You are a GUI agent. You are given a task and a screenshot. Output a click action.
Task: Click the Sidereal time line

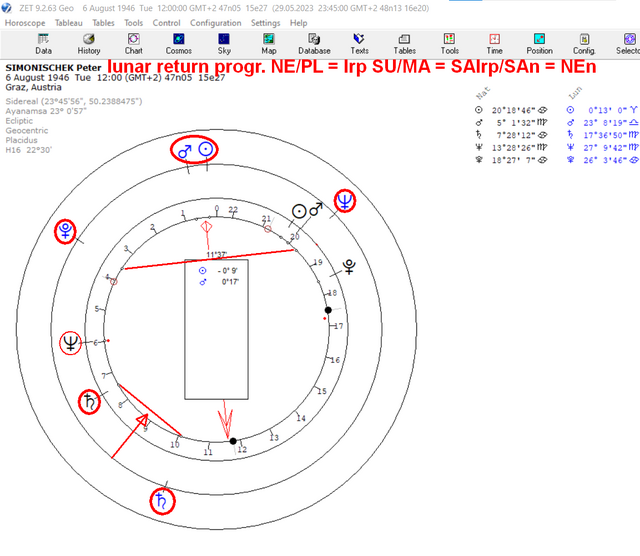(74, 101)
